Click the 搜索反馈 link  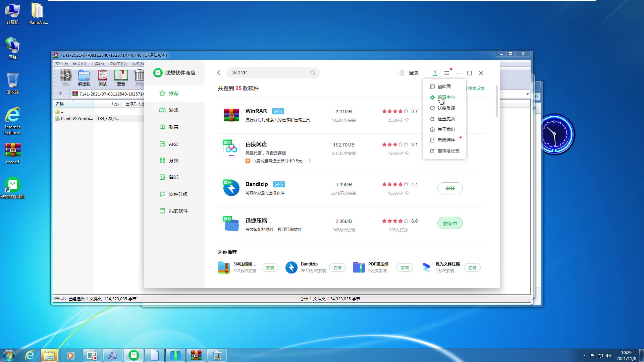pyautogui.click(x=476, y=88)
